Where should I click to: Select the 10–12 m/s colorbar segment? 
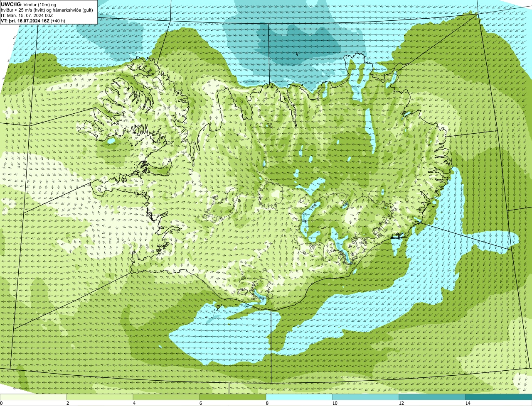pyautogui.click(x=366, y=397)
